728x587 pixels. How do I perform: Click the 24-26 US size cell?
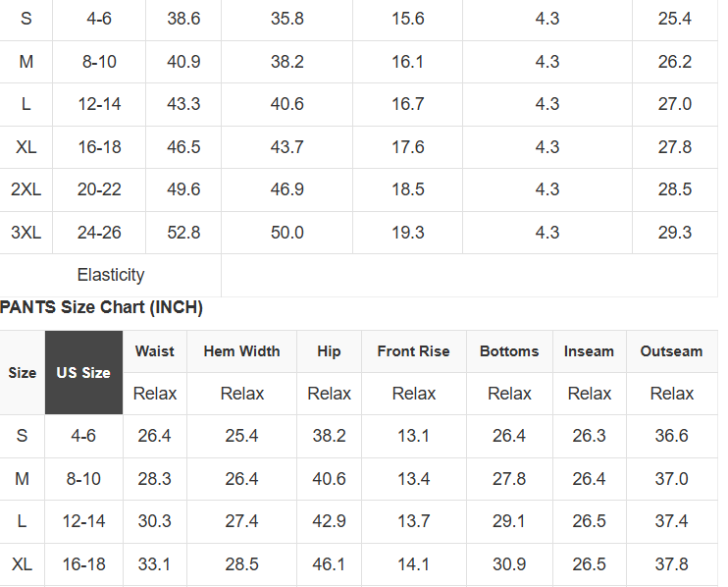[99, 233]
